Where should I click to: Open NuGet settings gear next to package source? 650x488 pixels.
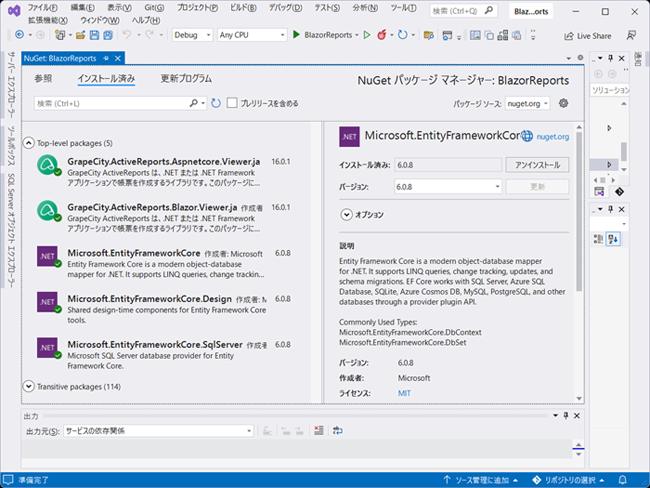coord(563,103)
